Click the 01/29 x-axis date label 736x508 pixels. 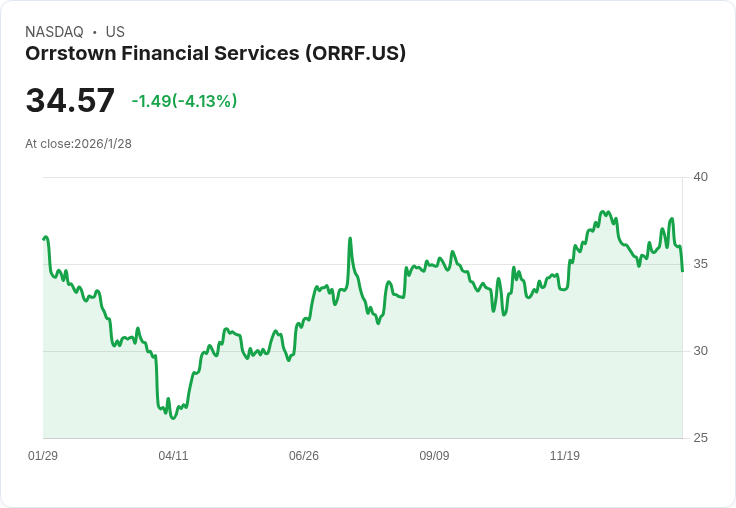pyautogui.click(x=43, y=455)
